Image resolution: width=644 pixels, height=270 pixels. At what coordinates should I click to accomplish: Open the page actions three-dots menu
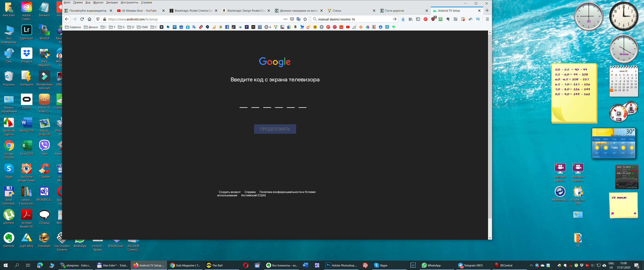pos(285,19)
